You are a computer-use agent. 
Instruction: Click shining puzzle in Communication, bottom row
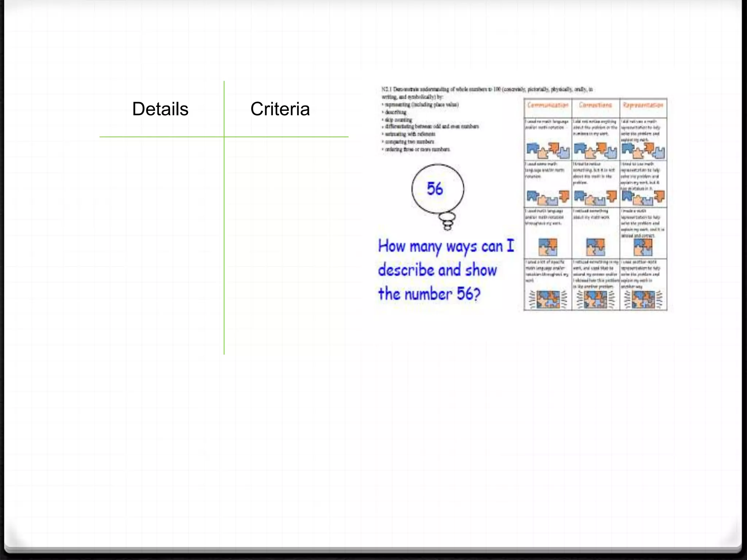coord(548,299)
